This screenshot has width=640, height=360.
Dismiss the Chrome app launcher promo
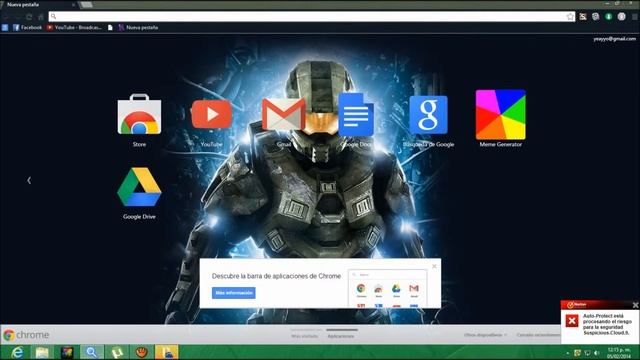tap(434, 266)
